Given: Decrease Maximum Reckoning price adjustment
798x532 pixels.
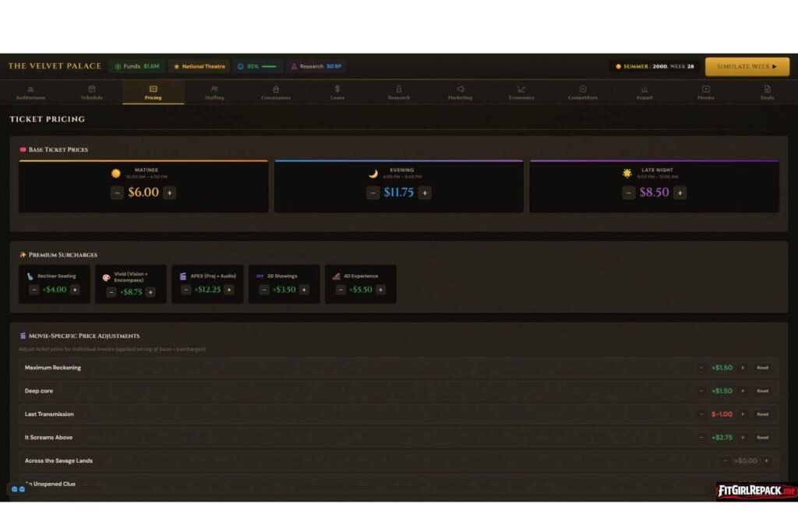Looking at the screenshot, I should click(701, 368).
